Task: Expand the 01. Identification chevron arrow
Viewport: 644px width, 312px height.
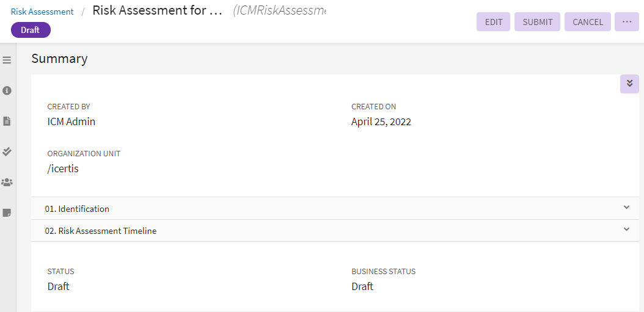Action: pos(626,208)
